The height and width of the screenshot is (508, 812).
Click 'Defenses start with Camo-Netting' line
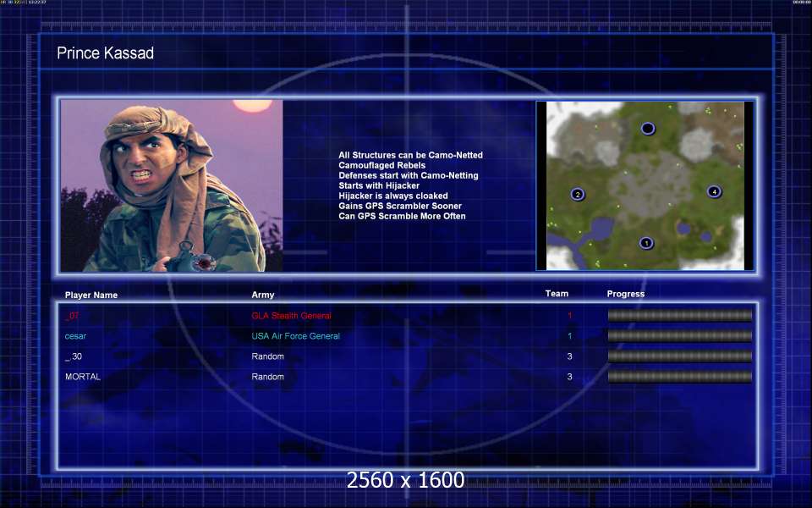(409, 175)
